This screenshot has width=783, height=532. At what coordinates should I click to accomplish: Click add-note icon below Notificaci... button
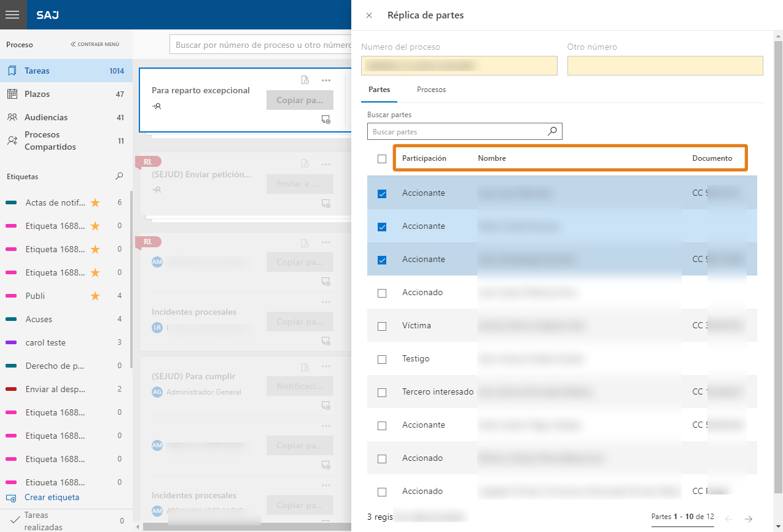pos(326,406)
